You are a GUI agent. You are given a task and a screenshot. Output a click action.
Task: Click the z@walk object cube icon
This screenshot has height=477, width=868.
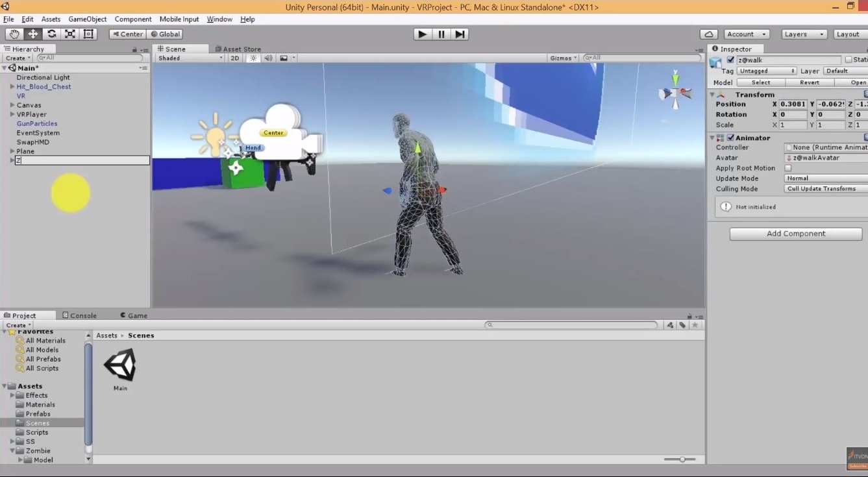[715, 62]
